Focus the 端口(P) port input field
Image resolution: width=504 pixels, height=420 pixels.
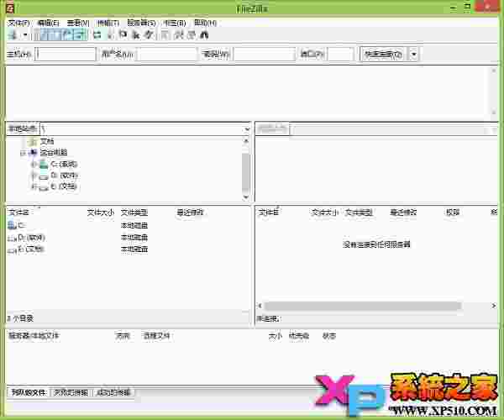(x=340, y=54)
